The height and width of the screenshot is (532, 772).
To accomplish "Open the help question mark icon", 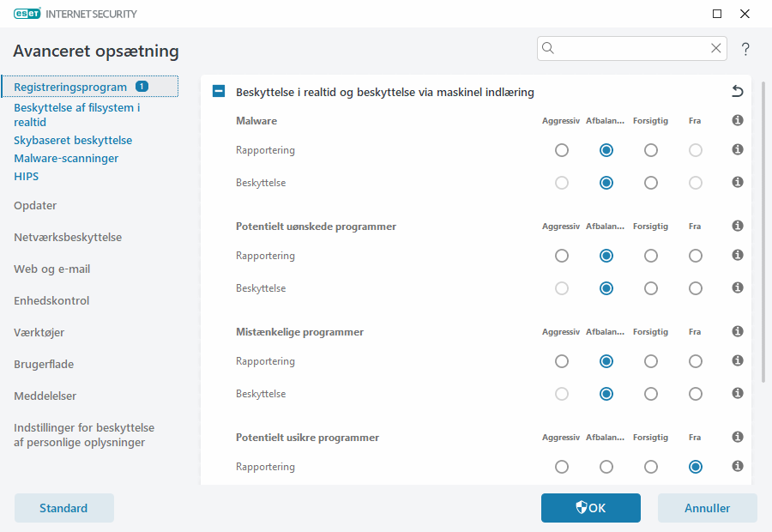I will point(745,49).
